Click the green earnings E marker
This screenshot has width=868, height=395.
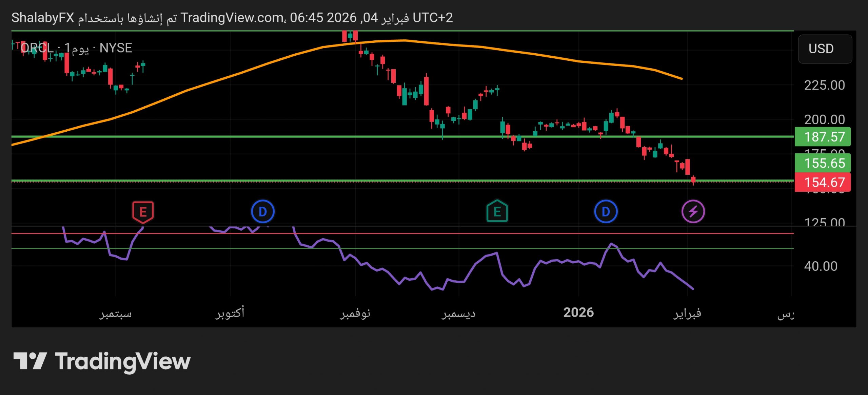[x=497, y=212]
